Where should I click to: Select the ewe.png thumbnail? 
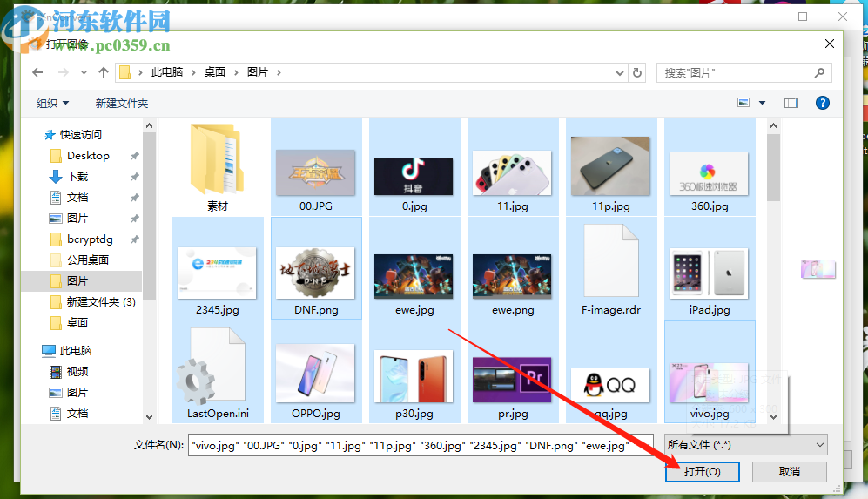[x=512, y=276]
